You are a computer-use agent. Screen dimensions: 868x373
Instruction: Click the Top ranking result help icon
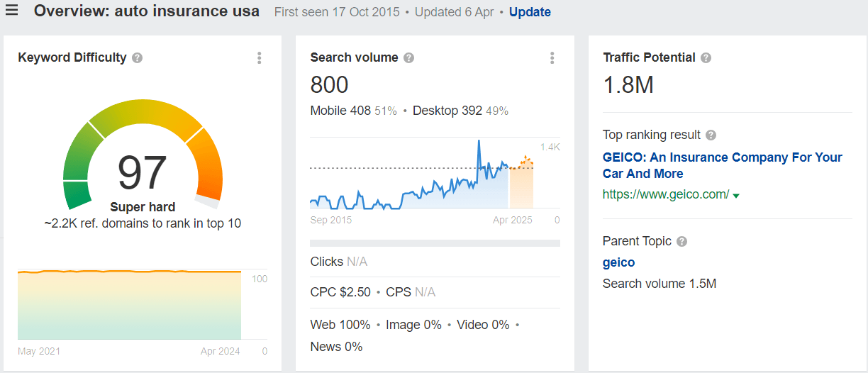(711, 135)
